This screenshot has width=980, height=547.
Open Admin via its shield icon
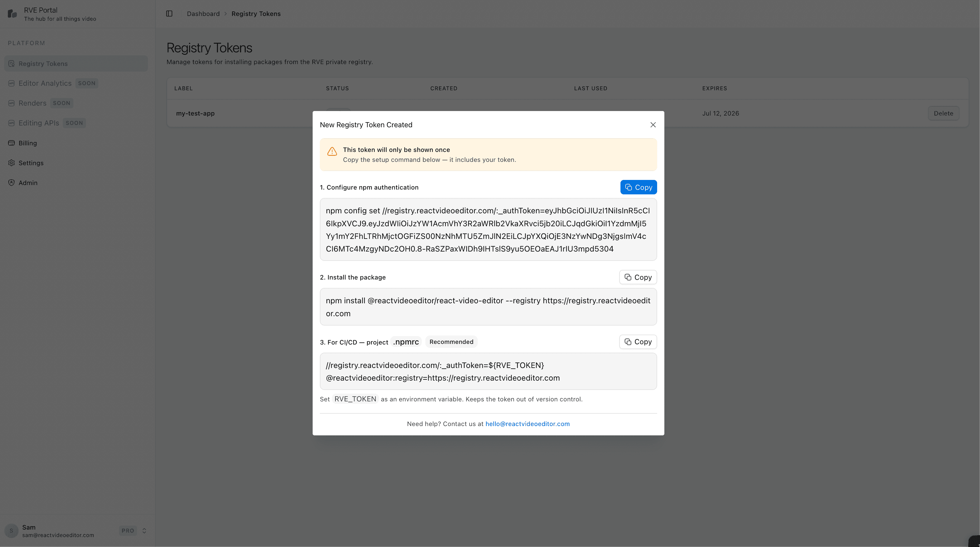point(11,183)
